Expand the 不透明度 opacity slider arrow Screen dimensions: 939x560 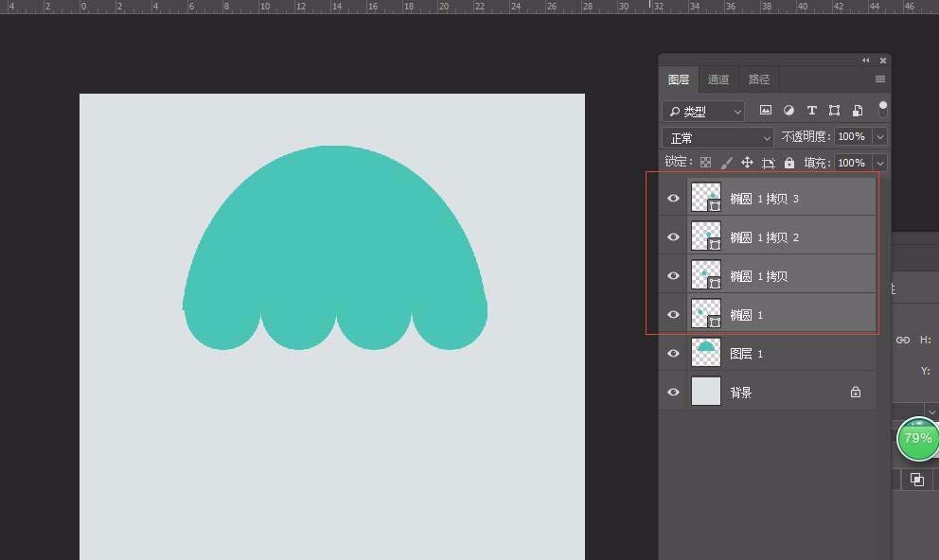(880, 137)
